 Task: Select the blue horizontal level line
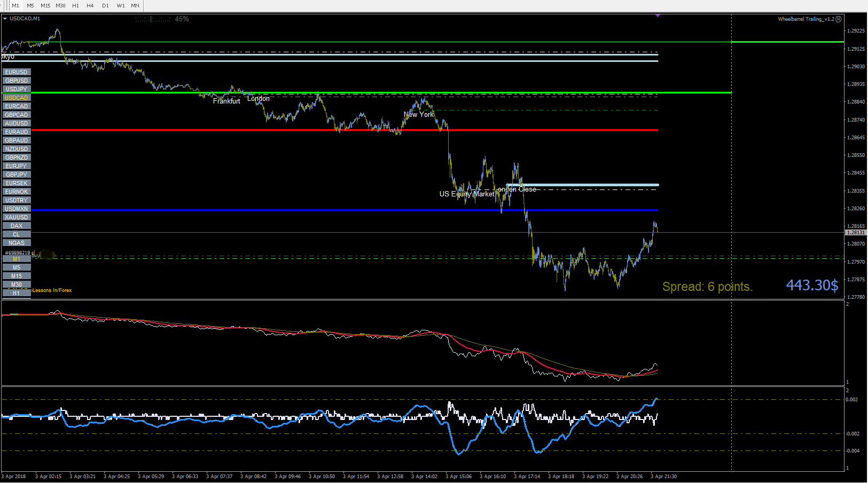pyautogui.click(x=345, y=210)
